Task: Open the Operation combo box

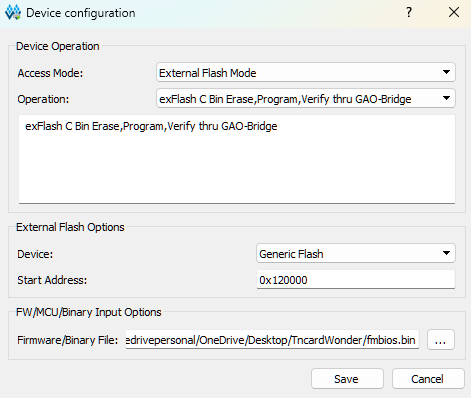Action: 306,98
